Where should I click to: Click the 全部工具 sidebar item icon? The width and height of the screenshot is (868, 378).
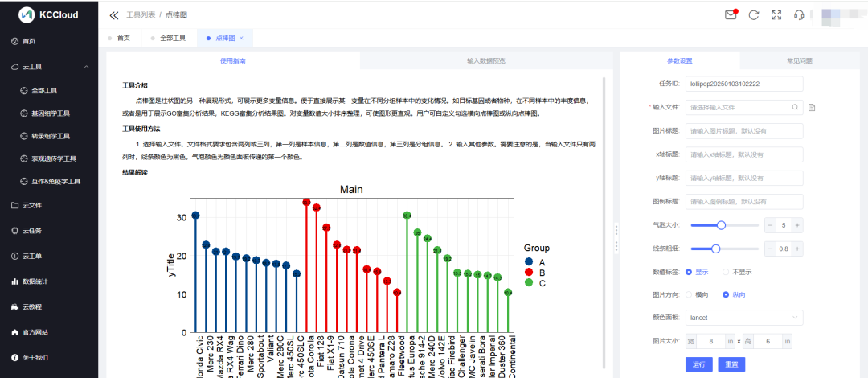23,90
